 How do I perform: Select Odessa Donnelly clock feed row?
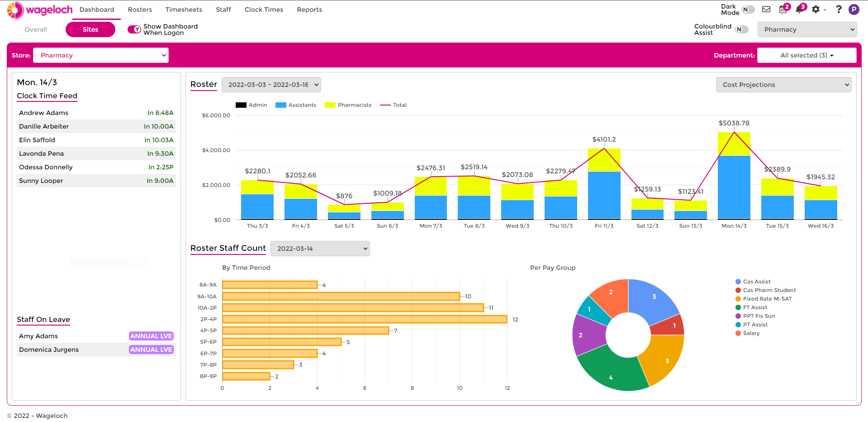[96, 167]
